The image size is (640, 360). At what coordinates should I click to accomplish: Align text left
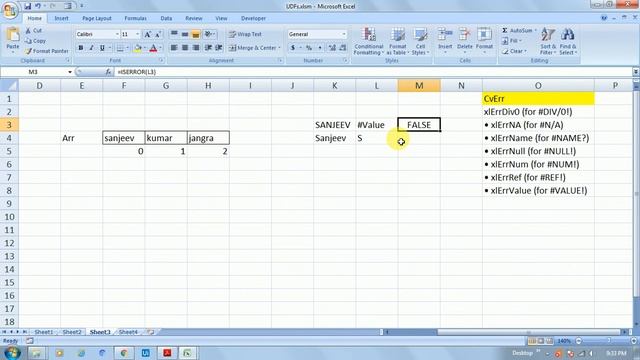coord(174,48)
